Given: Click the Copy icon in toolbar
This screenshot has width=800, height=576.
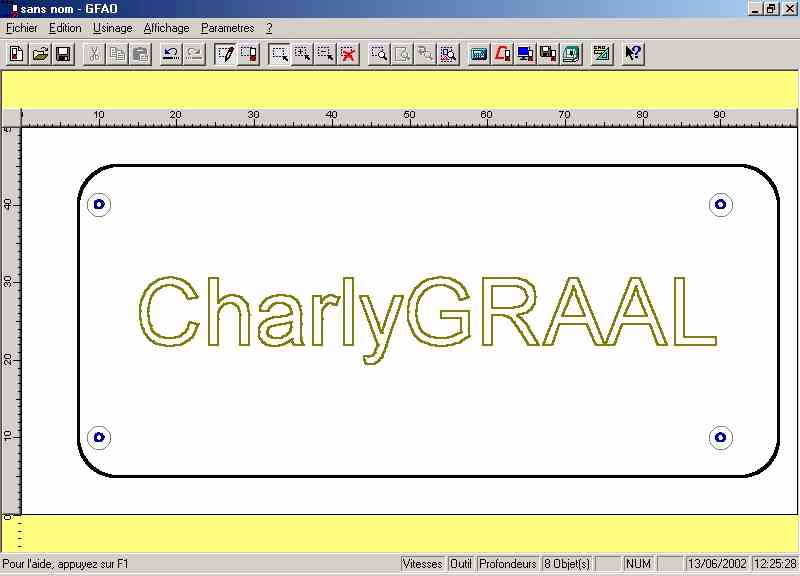Looking at the screenshot, I should [117, 54].
